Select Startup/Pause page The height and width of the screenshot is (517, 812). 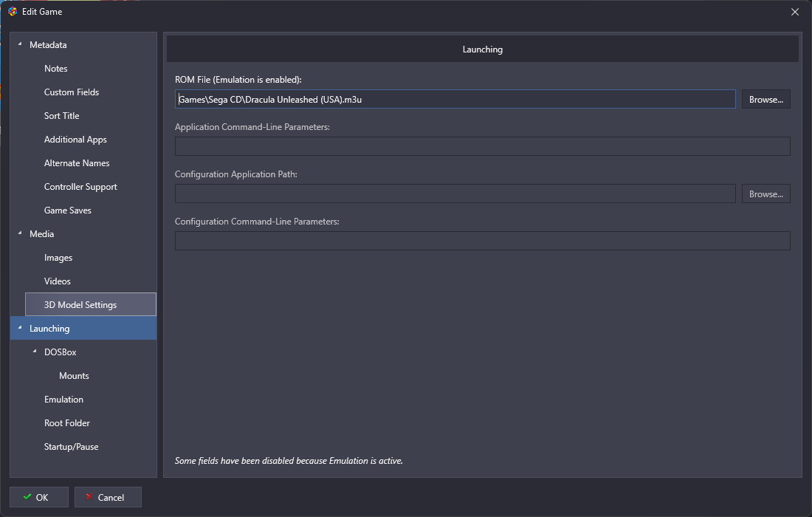pyautogui.click(x=71, y=446)
